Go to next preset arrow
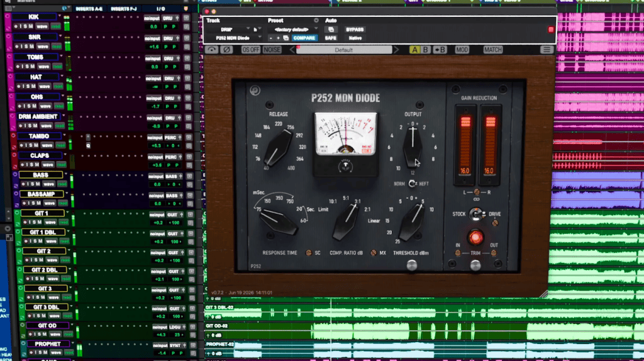 tap(396, 50)
